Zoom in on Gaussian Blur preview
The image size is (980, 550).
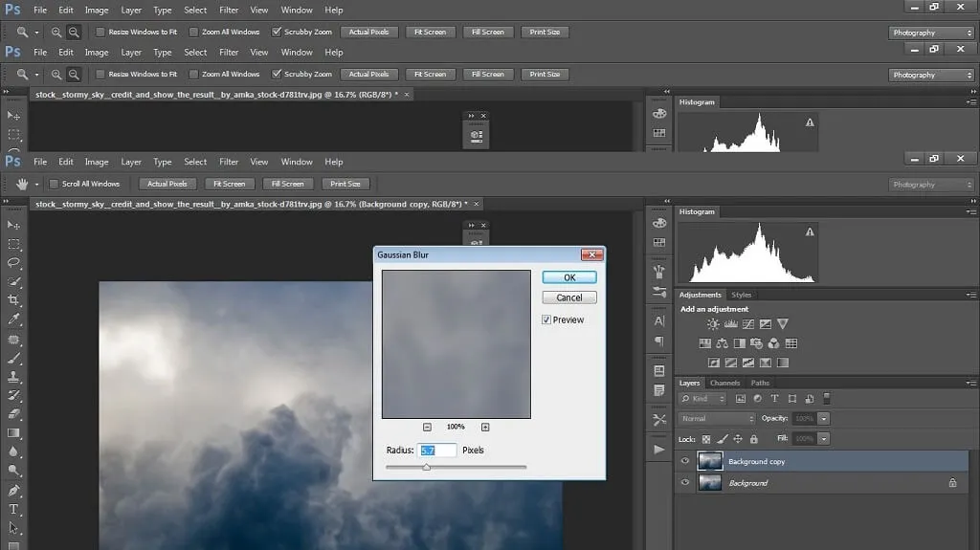tap(485, 427)
